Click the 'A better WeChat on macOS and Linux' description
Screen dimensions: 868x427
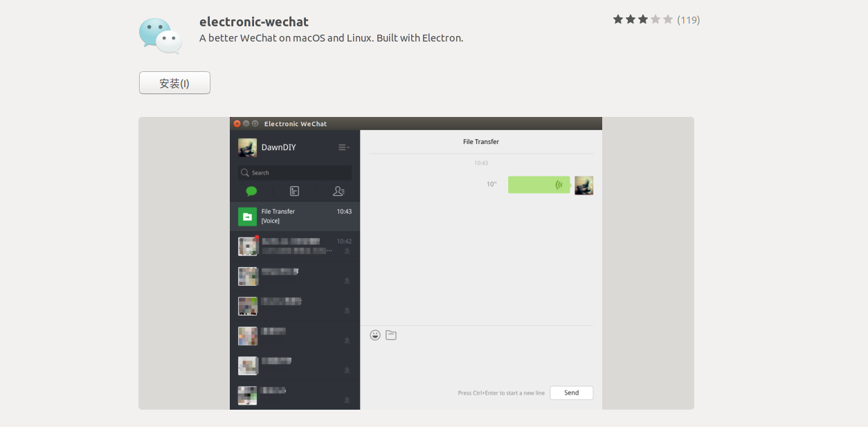[x=331, y=38]
